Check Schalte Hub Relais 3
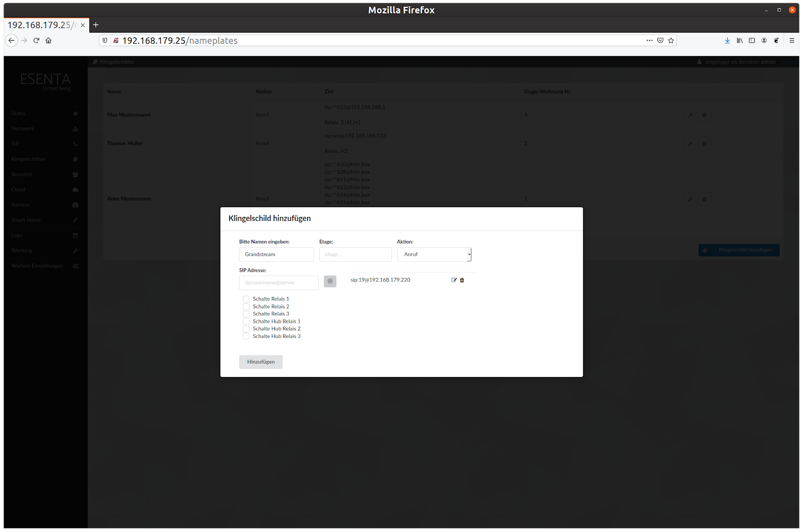Screen dimensions: 803x532 click(x=246, y=336)
